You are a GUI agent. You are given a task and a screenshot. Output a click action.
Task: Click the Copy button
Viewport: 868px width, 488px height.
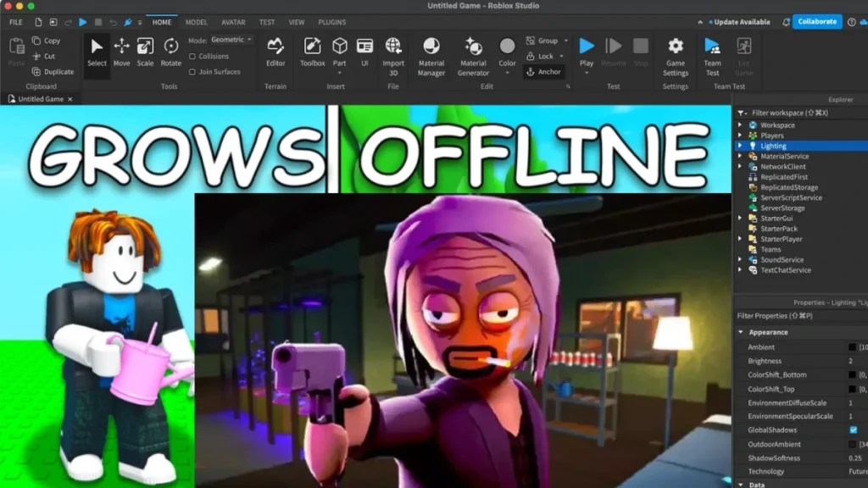47,41
